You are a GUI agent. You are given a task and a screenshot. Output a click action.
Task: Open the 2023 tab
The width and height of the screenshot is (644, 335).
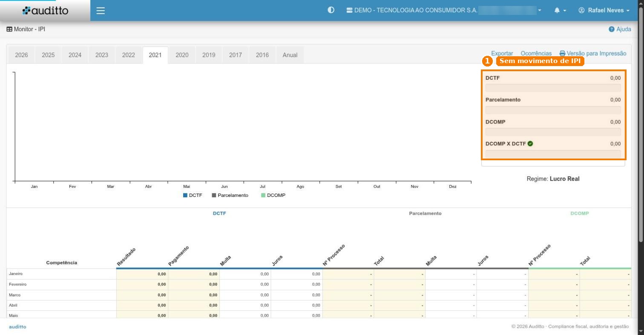pos(102,55)
